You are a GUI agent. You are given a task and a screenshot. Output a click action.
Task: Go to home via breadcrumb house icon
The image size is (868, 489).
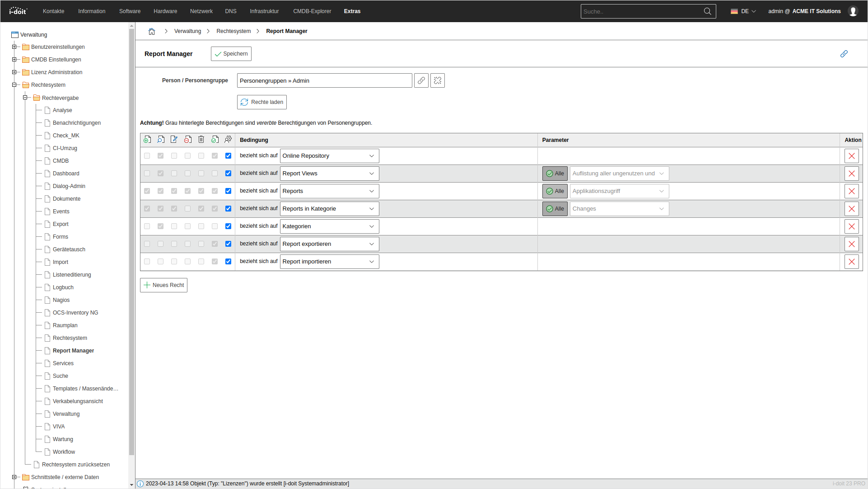(x=152, y=31)
